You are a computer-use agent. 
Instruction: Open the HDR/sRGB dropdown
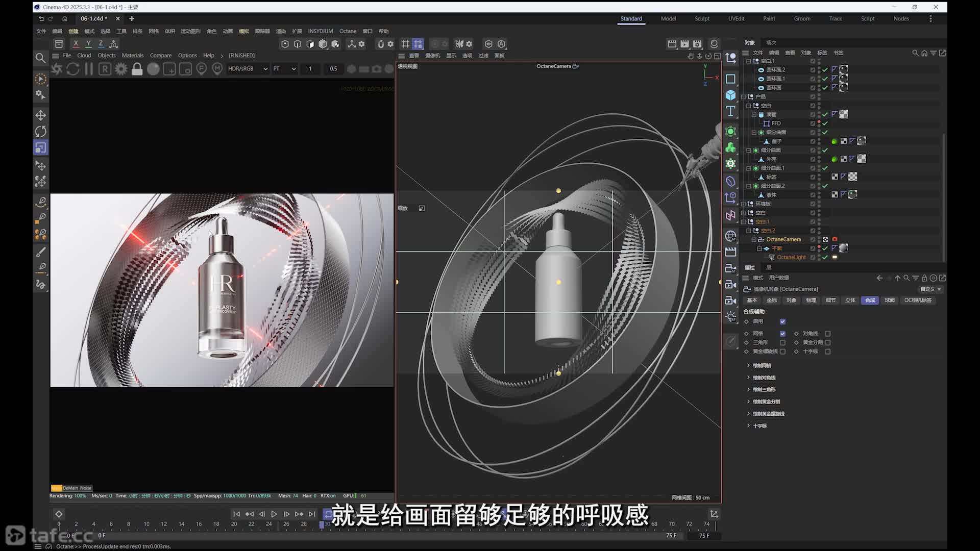pyautogui.click(x=248, y=69)
